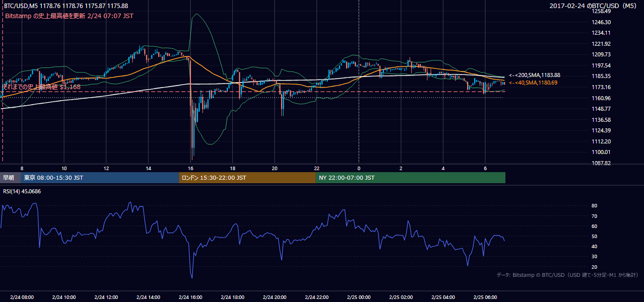Click hour label 12 under the price chart
This screenshot has width=644, height=302.
click(106, 168)
